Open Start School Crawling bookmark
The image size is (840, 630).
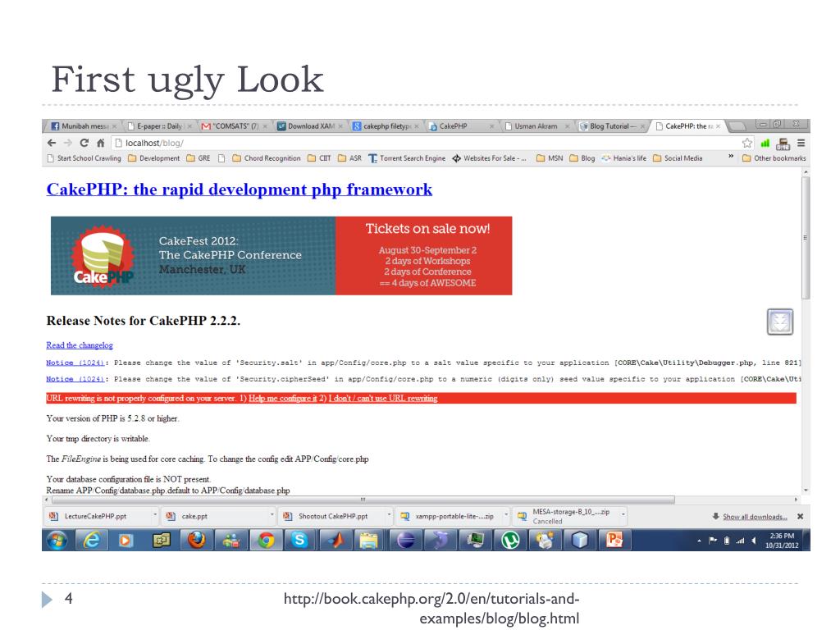coord(84,158)
